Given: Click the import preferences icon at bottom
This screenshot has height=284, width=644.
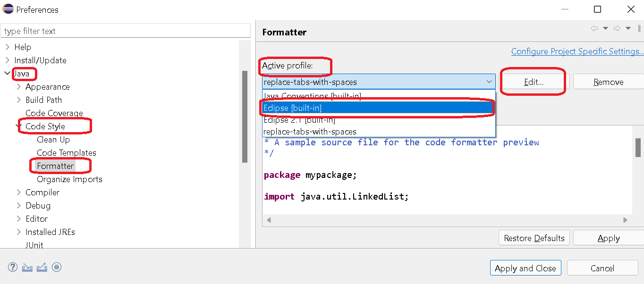Looking at the screenshot, I should tap(27, 267).
